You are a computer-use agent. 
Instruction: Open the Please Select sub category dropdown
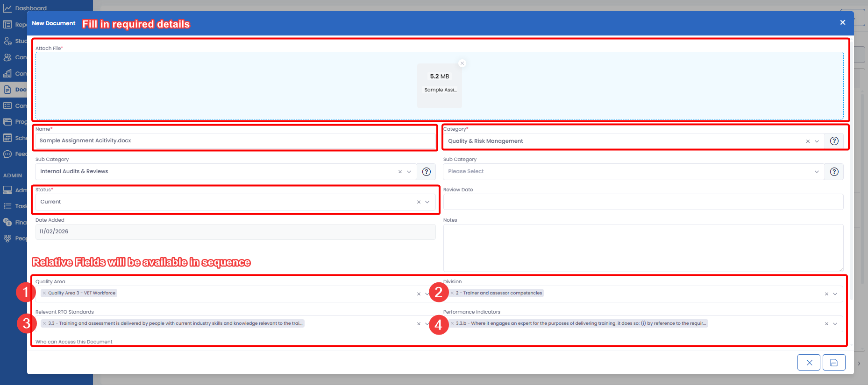(x=817, y=172)
